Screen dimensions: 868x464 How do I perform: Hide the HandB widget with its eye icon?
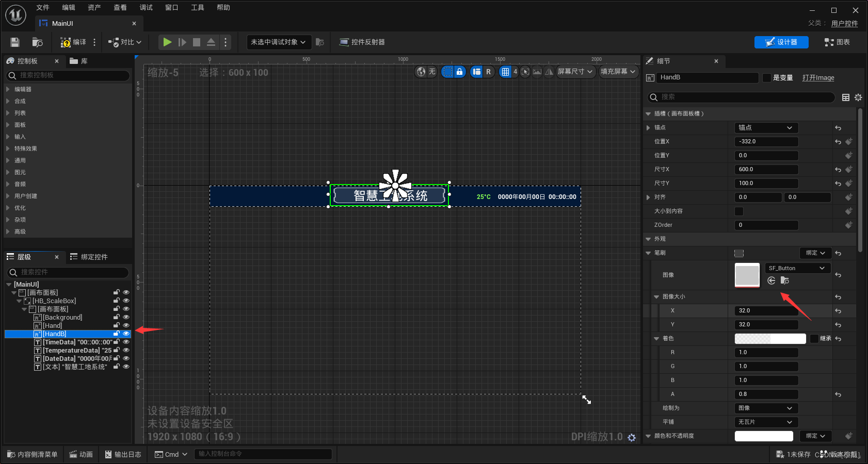point(126,334)
